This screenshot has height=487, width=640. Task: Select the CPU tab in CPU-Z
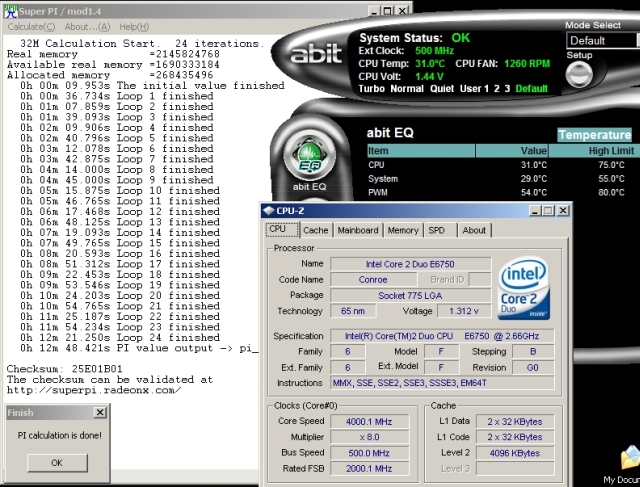282,229
